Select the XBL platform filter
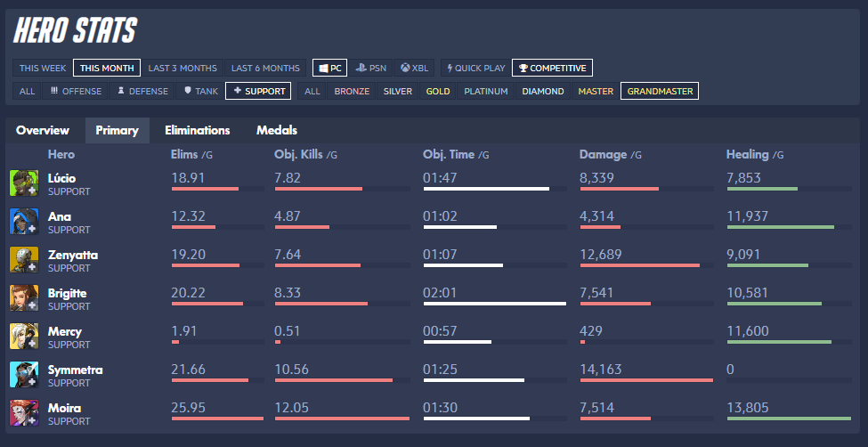The image size is (868, 447). (x=414, y=69)
